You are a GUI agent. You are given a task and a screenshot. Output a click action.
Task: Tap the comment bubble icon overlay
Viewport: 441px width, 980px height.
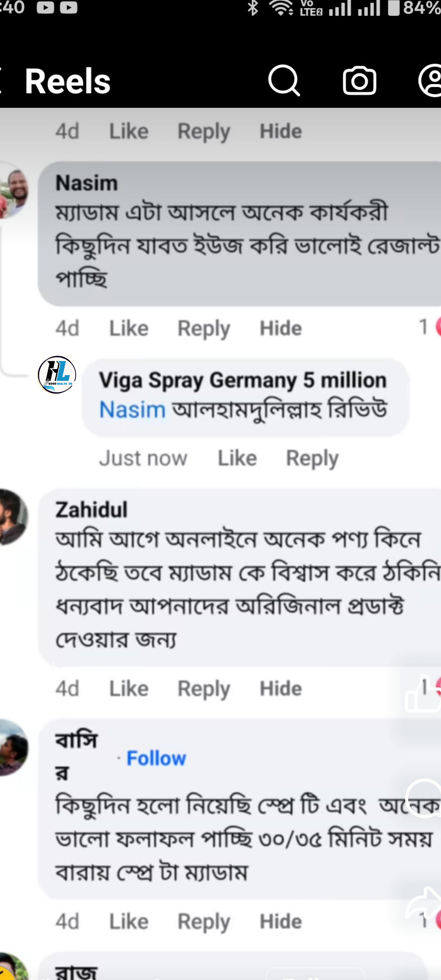424,798
